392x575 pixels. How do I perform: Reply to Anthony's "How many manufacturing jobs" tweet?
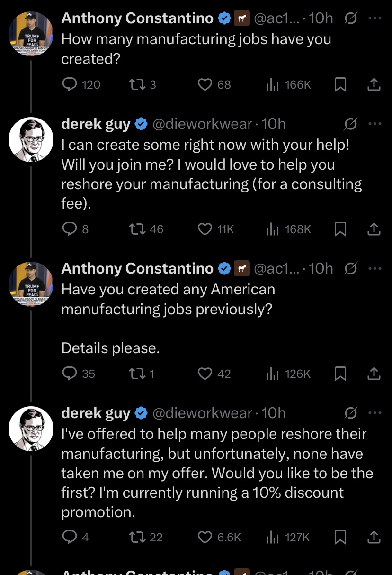(70, 84)
